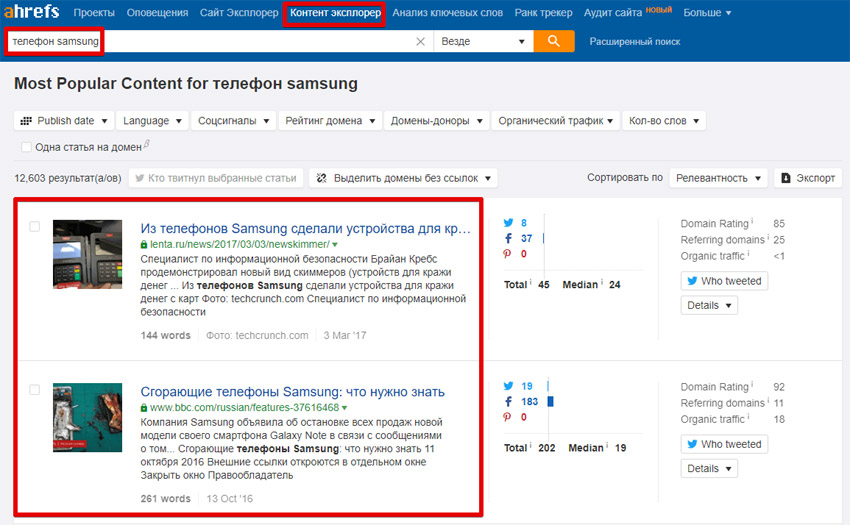Click '3 Mar '17' date text

point(345,336)
